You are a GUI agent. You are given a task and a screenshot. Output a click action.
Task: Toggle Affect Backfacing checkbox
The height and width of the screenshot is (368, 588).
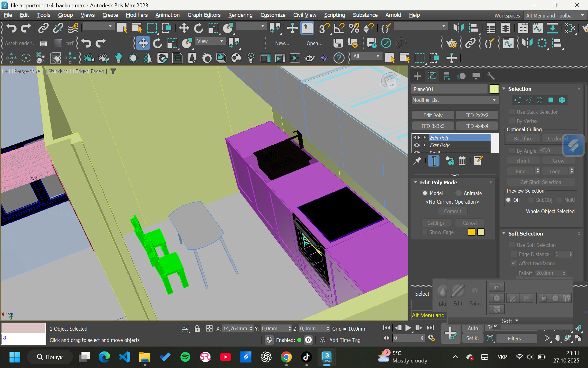[514, 263]
